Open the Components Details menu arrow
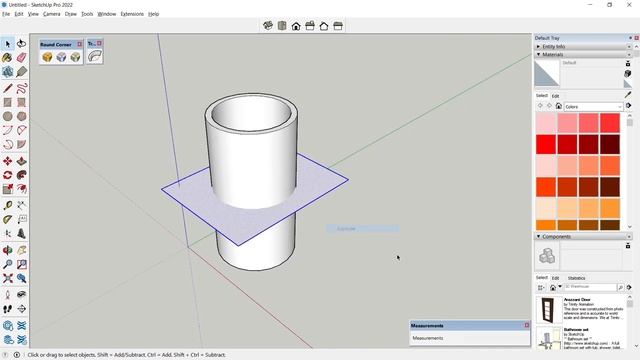Viewport: 640px width, 360px height. point(629,287)
